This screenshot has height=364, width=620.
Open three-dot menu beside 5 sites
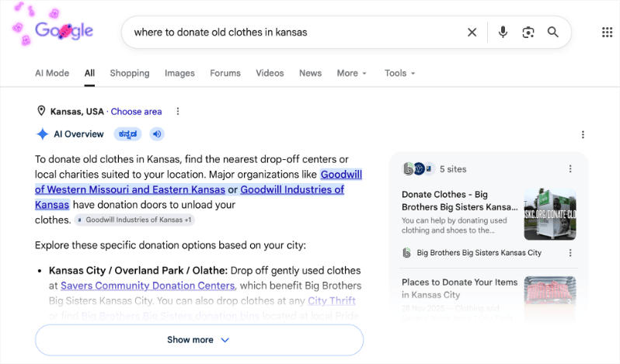pyautogui.click(x=570, y=169)
